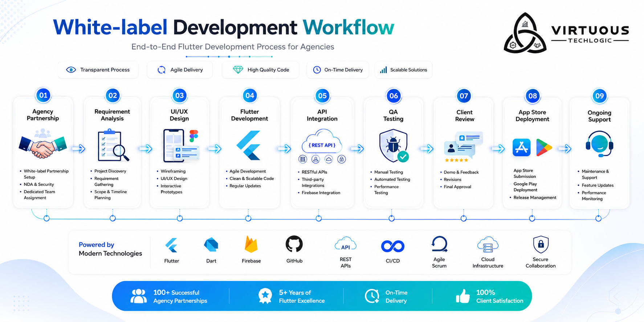644x322 pixels.
Task: Click the eye icon beside Transparent Process
Action: pyautogui.click(x=71, y=70)
